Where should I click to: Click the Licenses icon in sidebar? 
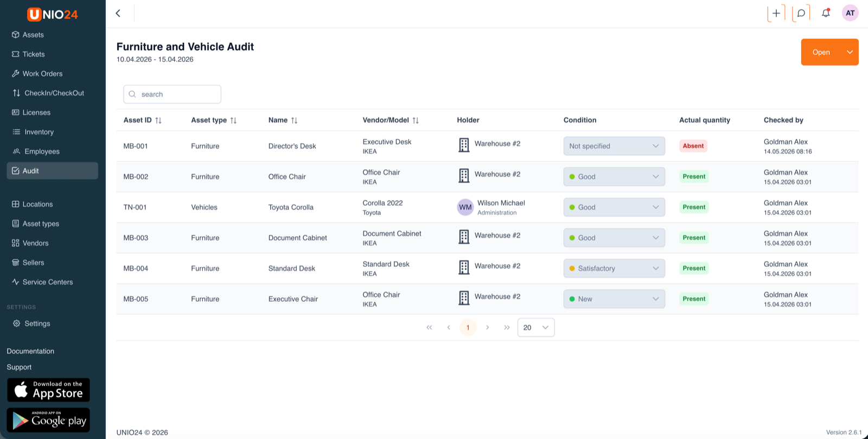pos(16,112)
